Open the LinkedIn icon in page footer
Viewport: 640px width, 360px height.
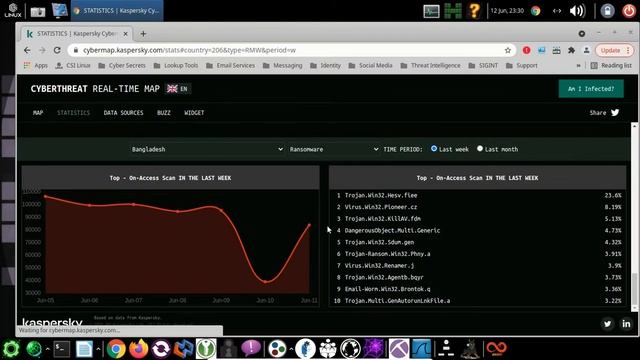pos(626,324)
